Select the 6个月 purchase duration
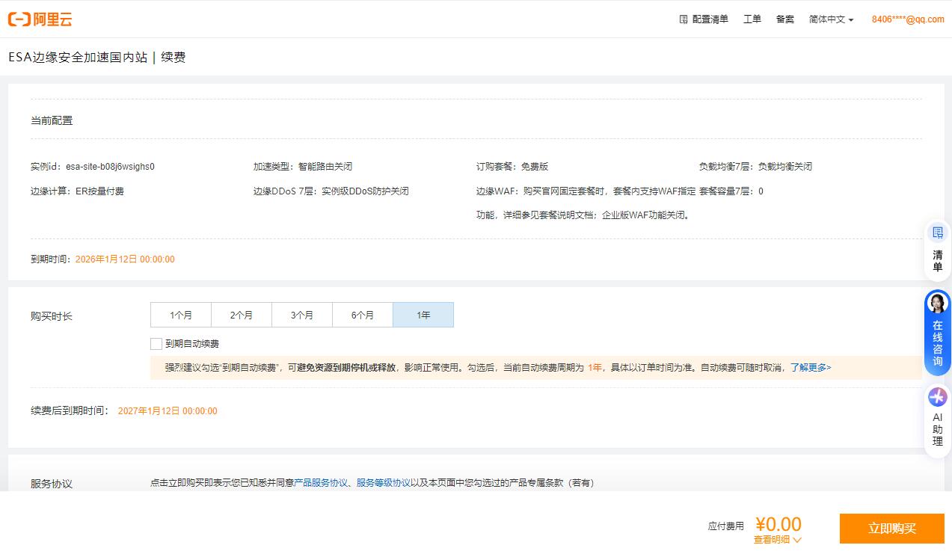This screenshot has width=952, height=560. (362, 314)
